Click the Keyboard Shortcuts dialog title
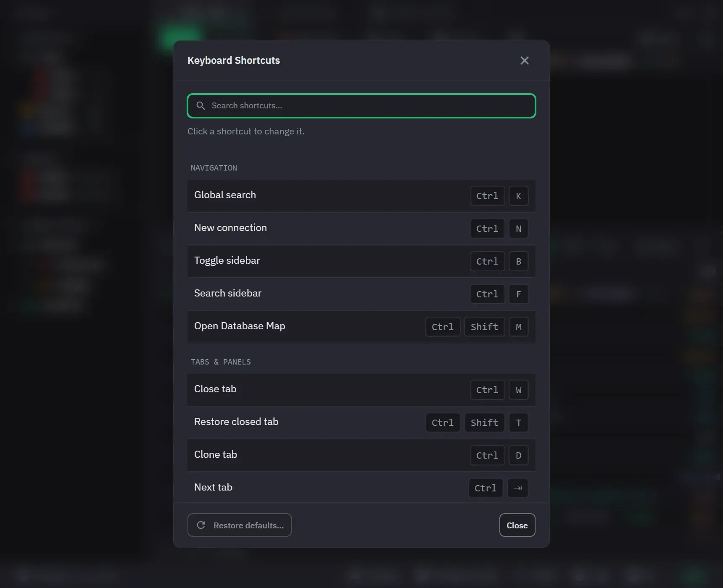Viewport: 723px width, 588px height. click(234, 60)
